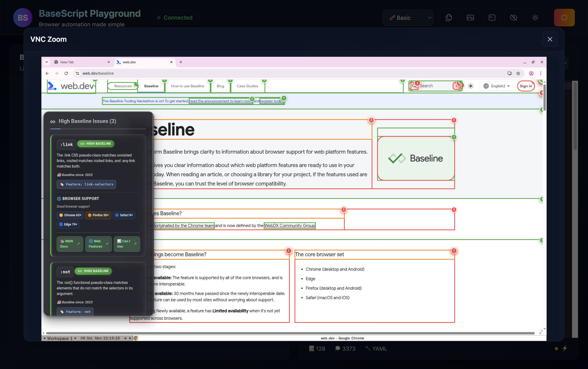This screenshot has height=369, width=588.
Task: Reload the web.dev page in Chrome
Action: click(x=66, y=73)
